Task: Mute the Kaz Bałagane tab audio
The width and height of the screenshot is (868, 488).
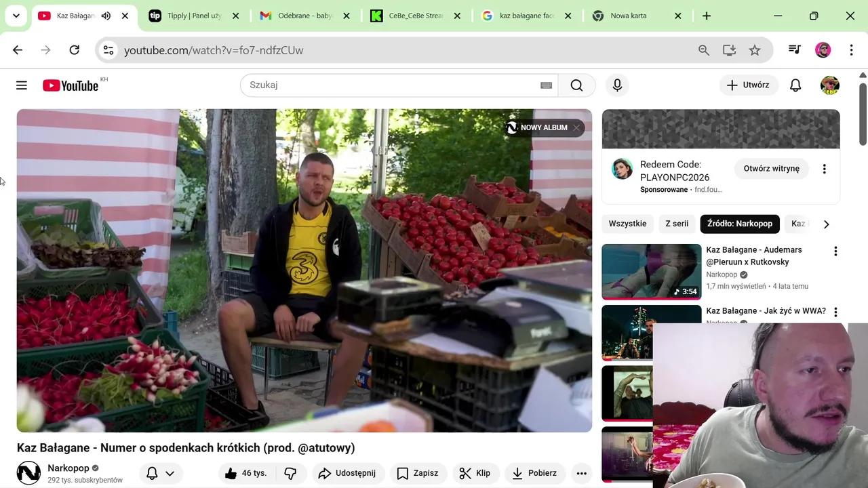Action: point(106,16)
